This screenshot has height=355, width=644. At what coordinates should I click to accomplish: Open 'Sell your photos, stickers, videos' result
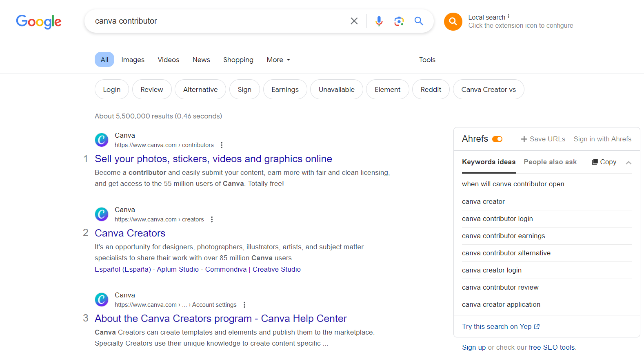tap(213, 159)
